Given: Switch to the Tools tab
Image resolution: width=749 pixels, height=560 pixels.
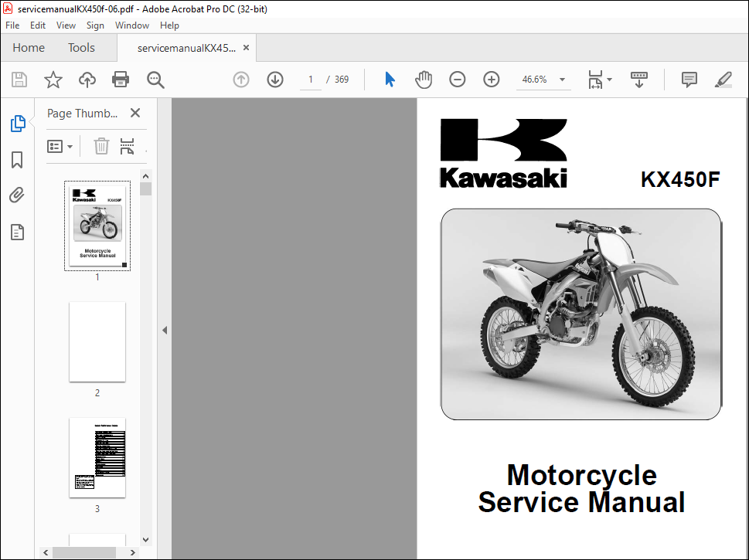Looking at the screenshot, I should click(81, 48).
